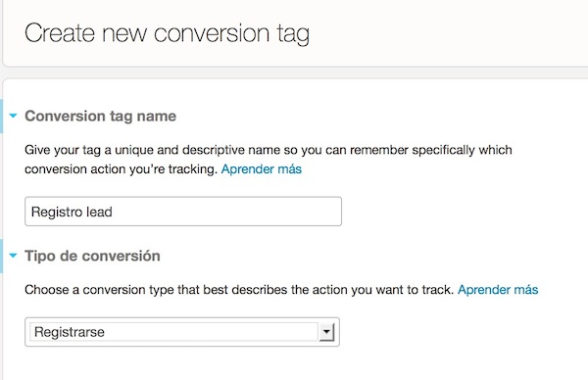Place cursor on the word 'lead' in name field
This screenshot has width=588, height=380.
pyautogui.click(x=99, y=212)
